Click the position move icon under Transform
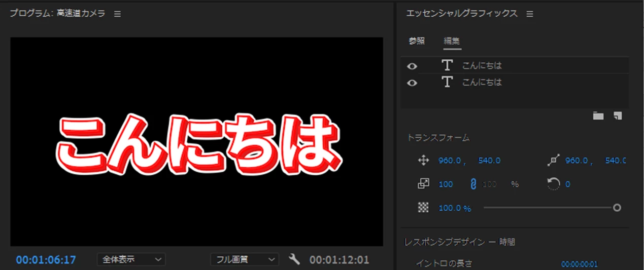Image resolution: width=644 pixels, height=270 pixels. [423, 161]
